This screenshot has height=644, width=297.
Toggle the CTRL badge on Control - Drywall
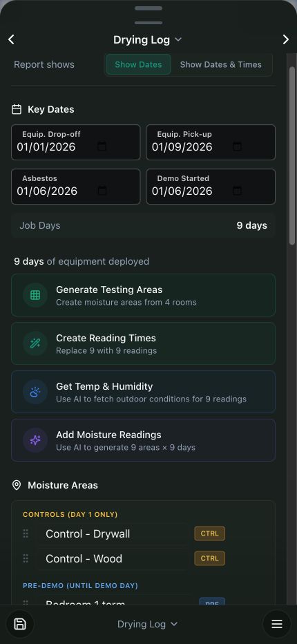209,534
